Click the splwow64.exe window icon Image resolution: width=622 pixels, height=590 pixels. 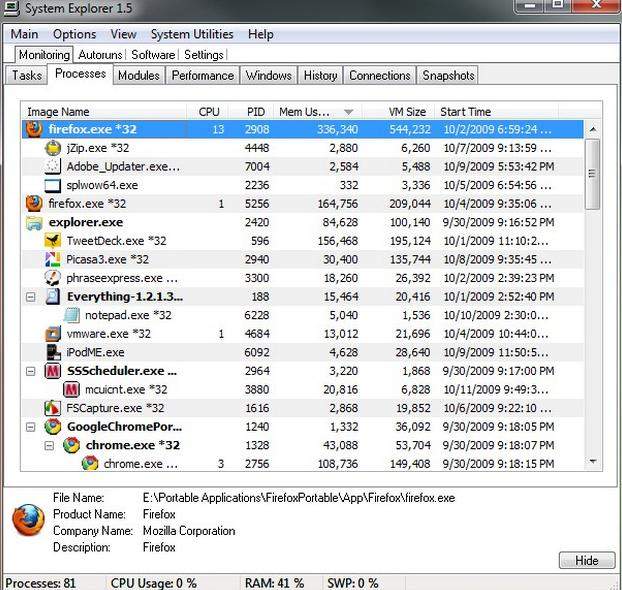tap(53, 185)
